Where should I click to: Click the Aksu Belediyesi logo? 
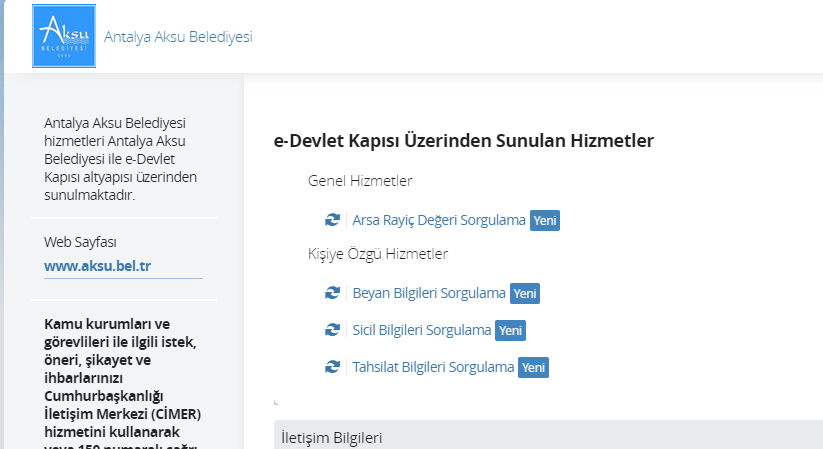pyautogui.click(x=64, y=36)
